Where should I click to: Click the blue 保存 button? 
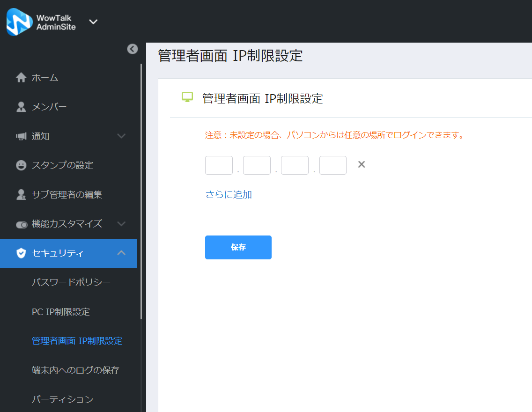(x=238, y=247)
